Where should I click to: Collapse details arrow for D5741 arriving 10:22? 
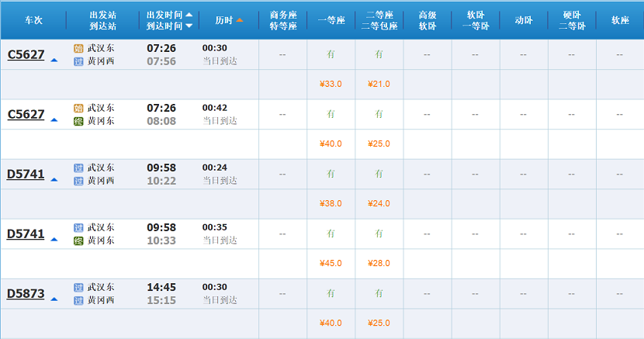(54, 180)
